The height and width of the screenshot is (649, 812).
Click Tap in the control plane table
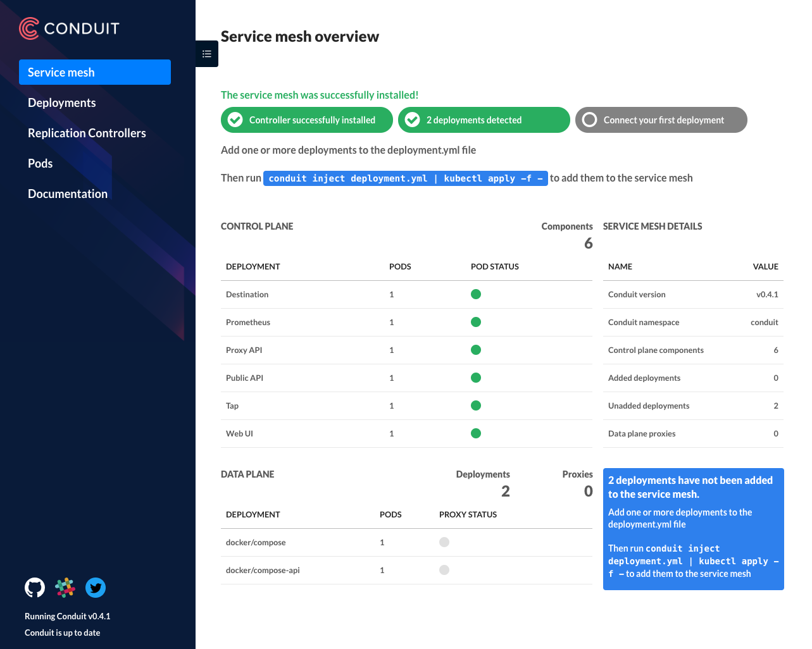pyautogui.click(x=232, y=405)
